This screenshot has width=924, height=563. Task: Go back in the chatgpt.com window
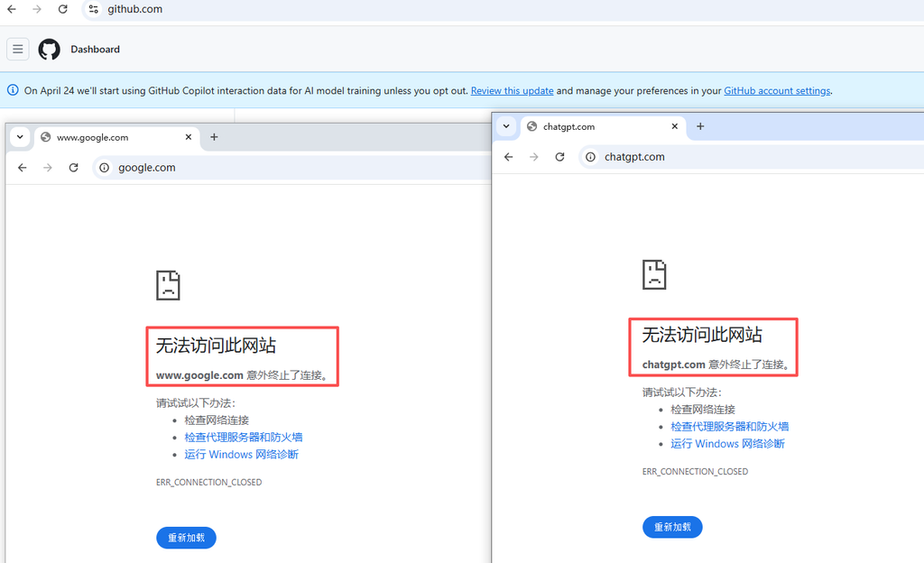point(509,157)
